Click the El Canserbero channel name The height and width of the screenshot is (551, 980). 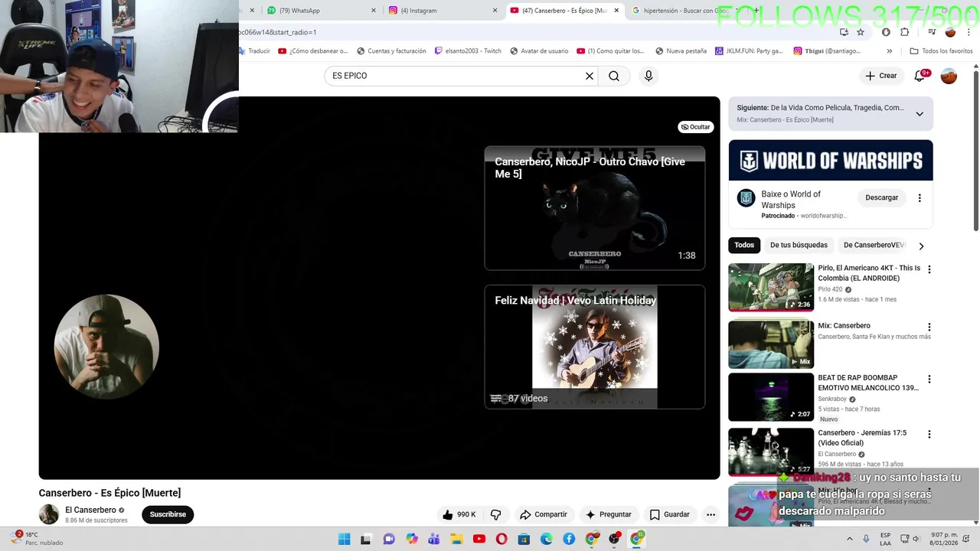coord(90,510)
